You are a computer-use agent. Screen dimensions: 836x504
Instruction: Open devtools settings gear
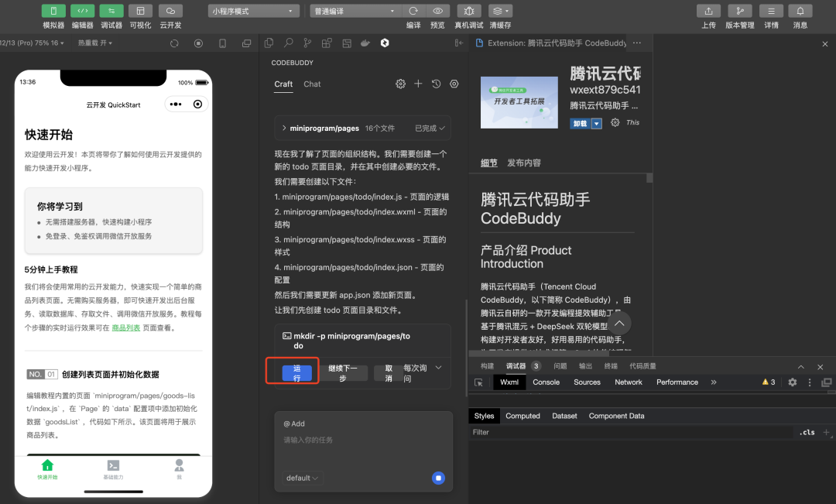(793, 382)
